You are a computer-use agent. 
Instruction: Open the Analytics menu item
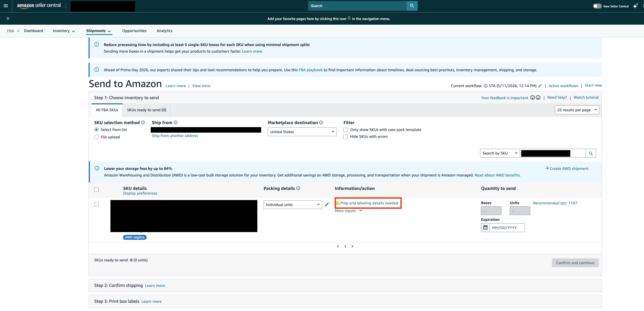pyautogui.click(x=164, y=31)
